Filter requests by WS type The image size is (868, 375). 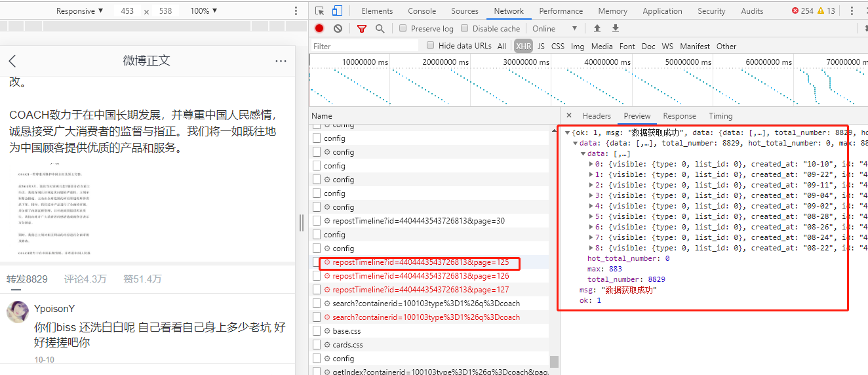point(667,46)
